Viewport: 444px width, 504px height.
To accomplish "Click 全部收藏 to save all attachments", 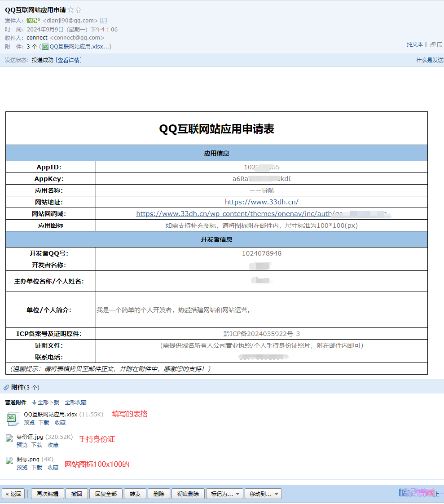I will [75, 403].
